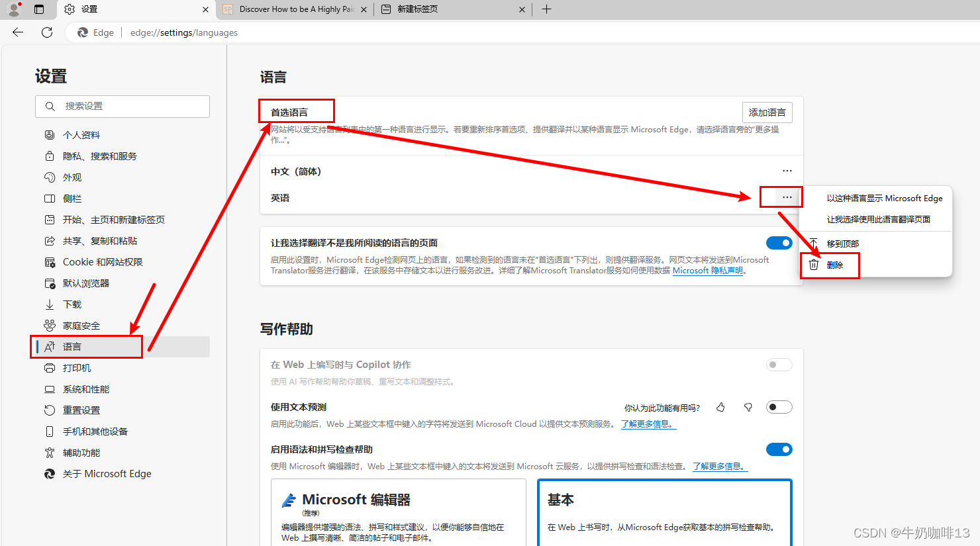Switch to the Discover How to be tab
The image size is (980, 546).
pyautogui.click(x=295, y=9)
